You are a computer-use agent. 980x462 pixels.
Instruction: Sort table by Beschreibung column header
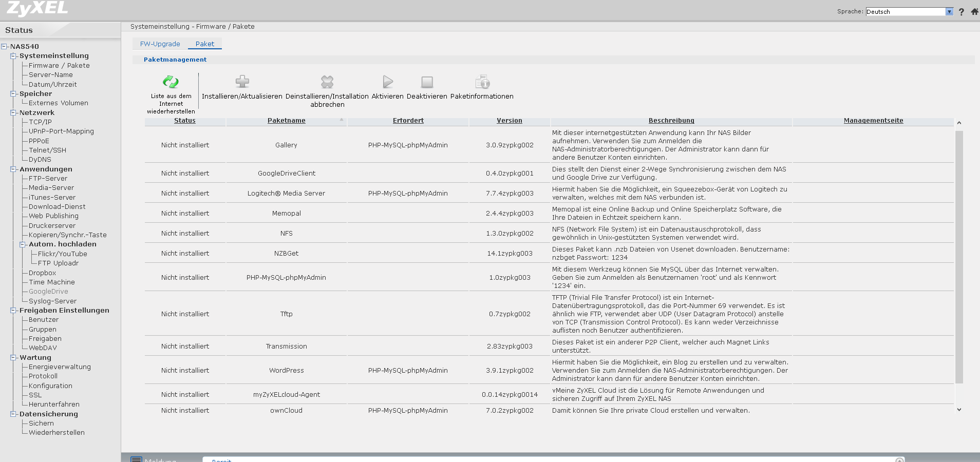[671, 121]
